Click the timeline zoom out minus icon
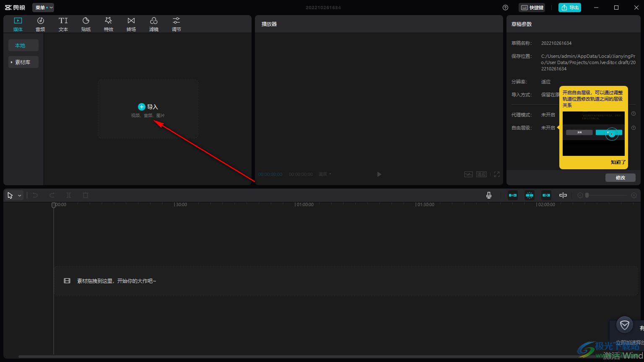This screenshot has width=644, height=362. 580,195
